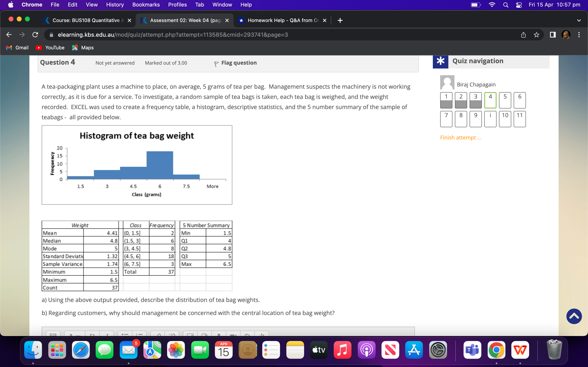588x367 pixels.
Task: Select question 9 in Quiz navigation
Action: pos(475,119)
